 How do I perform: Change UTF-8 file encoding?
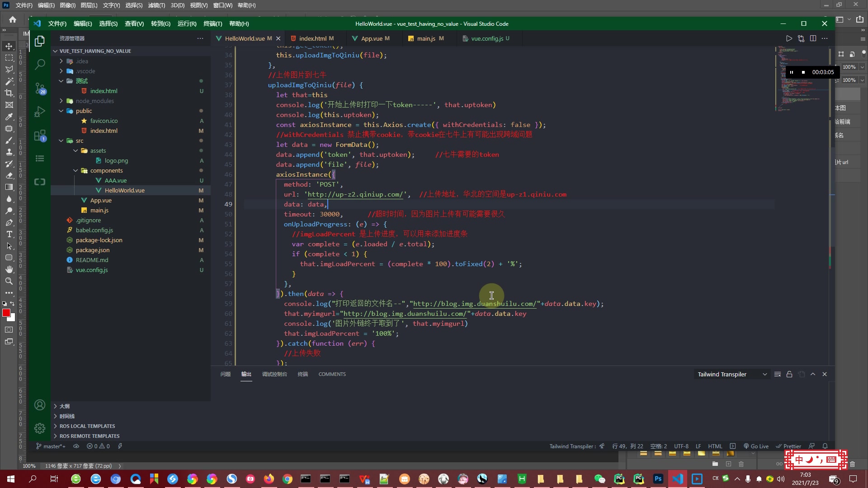[681, 446]
